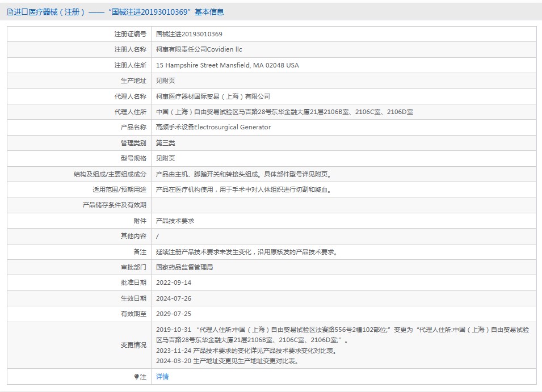This screenshot has height=392, width=542.
Task: Click the 见附页 value in the 型号规格 row
Action: pyautogui.click(x=166, y=159)
